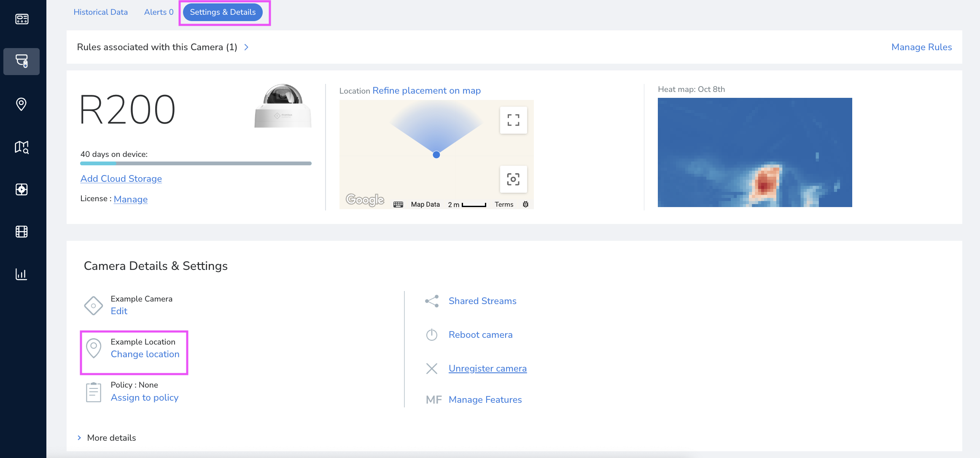Select the live view target icon in sidebar

point(22,189)
